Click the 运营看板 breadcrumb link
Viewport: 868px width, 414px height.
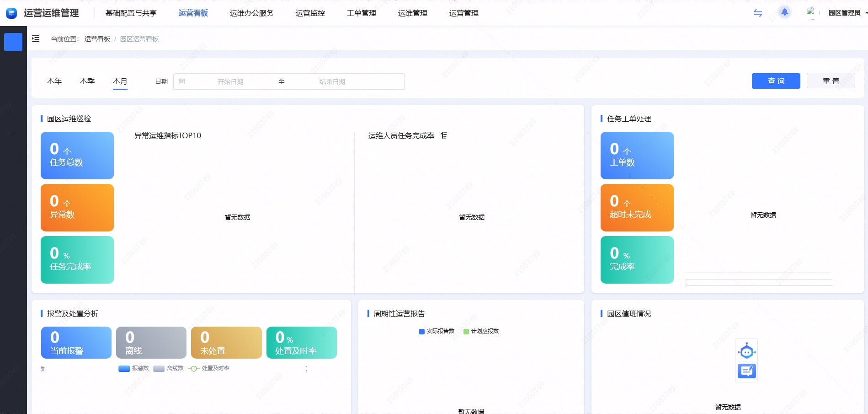pyautogui.click(x=97, y=39)
